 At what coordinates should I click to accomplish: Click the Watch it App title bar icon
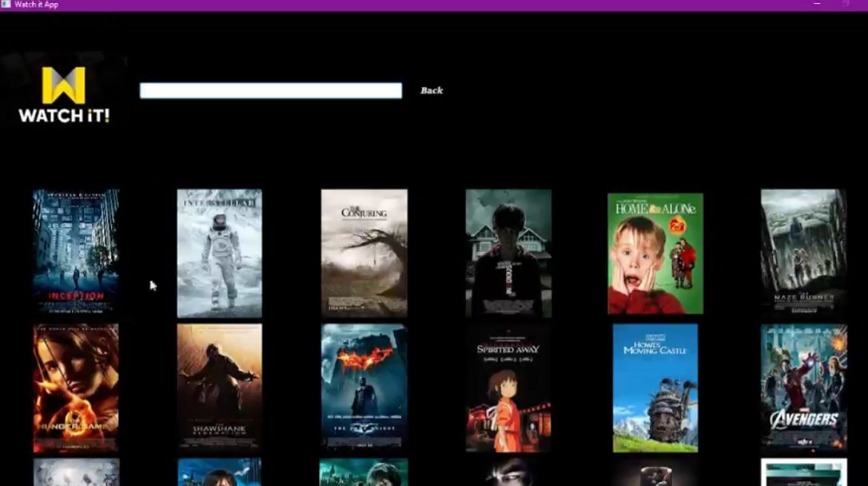(x=5, y=4)
